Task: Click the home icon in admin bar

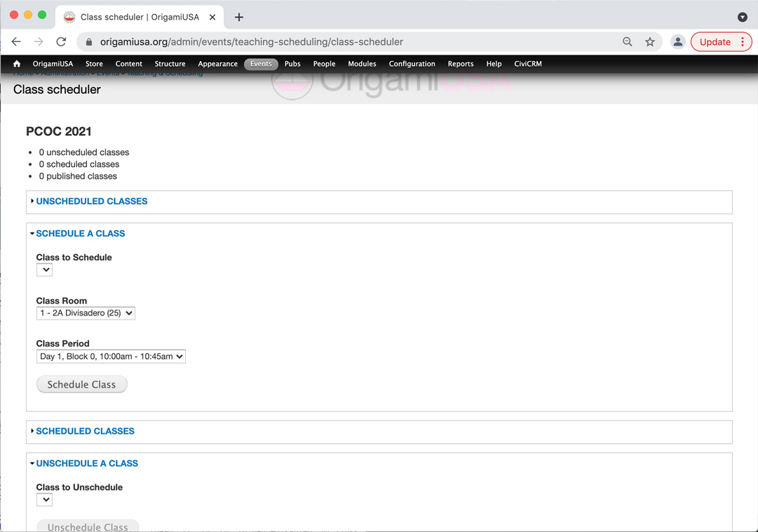Action: (17, 64)
